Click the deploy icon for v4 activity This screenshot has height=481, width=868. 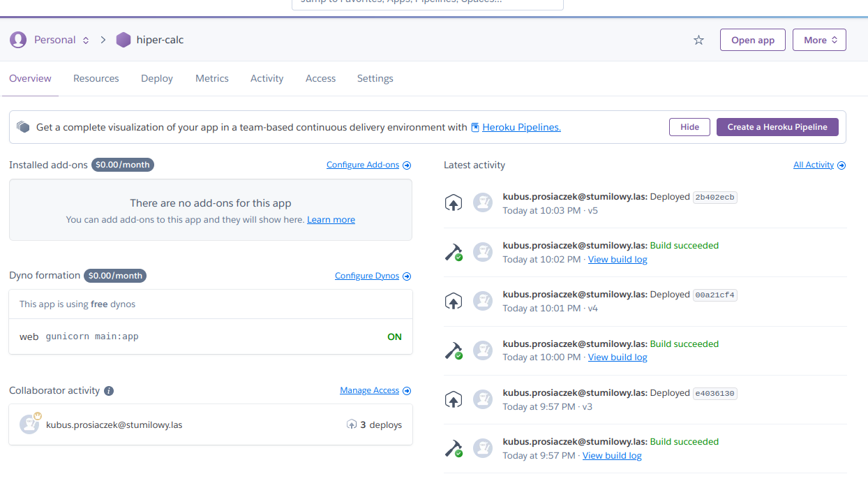(454, 301)
